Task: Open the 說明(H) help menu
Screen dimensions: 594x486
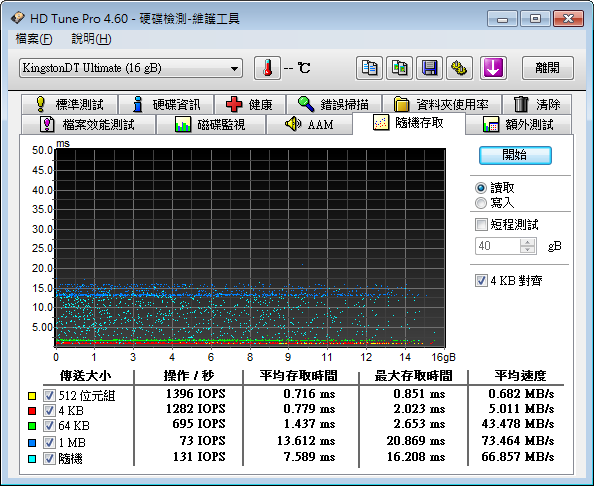Action: [x=91, y=39]
